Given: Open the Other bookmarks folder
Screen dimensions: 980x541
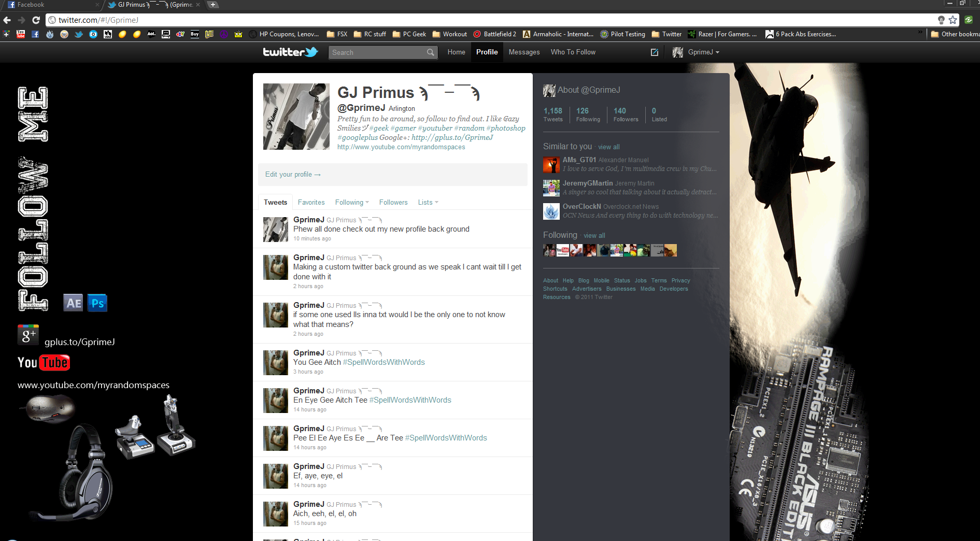Looking at the screenshot, I should tap(955, 34).
